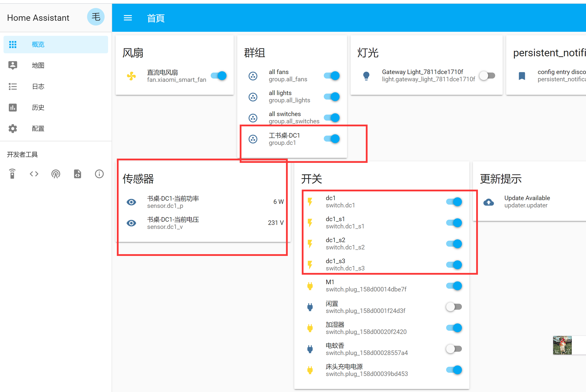Screen dimensions: 586x392
Task: Toggle the 电蚊香 plug switch
Action: tap(454, 349)
